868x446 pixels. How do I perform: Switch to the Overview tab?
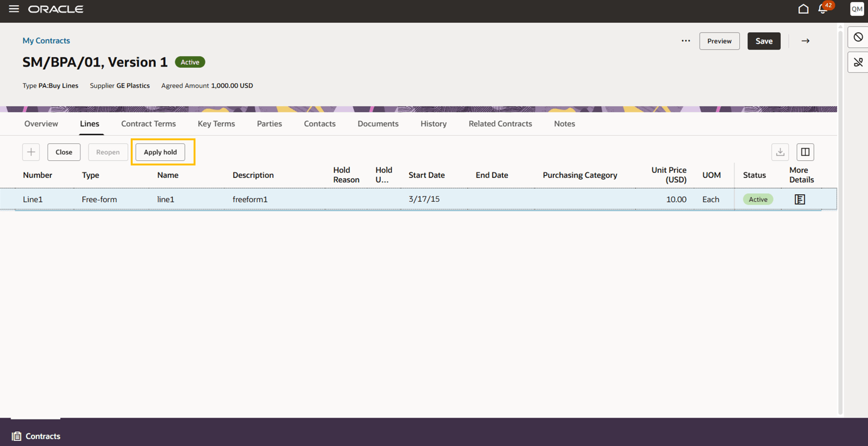click(41, 124)
